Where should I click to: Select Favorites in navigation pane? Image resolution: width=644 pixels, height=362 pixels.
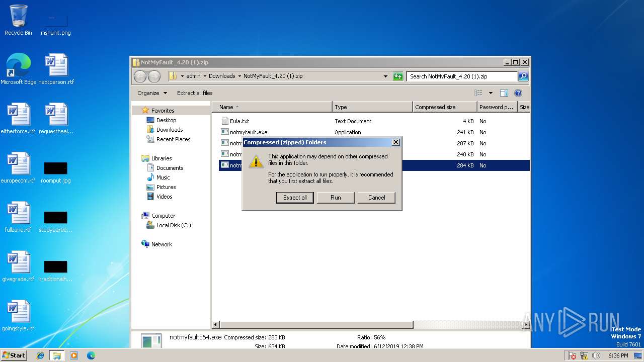click(163, 111)
